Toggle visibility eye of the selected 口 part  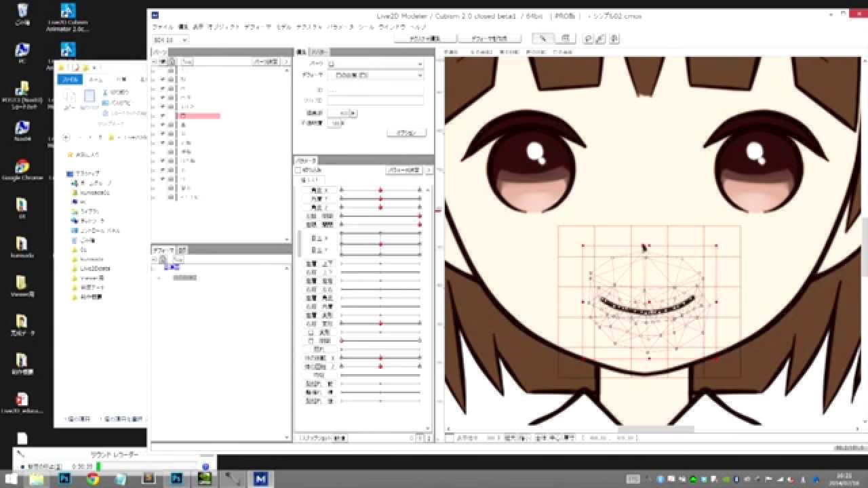163,117
